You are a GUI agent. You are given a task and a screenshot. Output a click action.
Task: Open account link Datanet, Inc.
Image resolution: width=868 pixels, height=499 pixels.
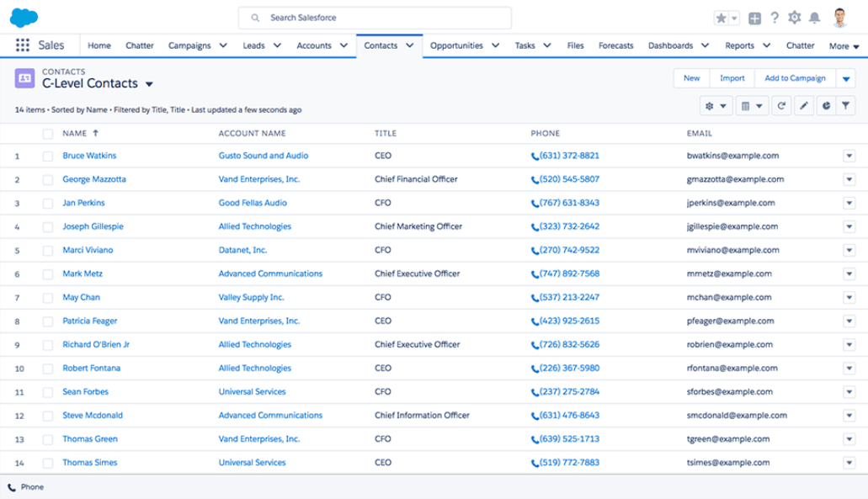point(243,250)
